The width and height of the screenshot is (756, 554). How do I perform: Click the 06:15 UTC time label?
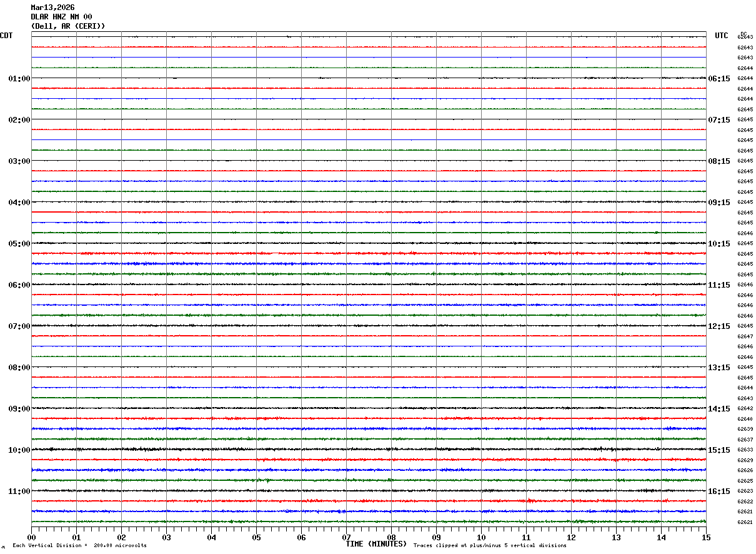(719, 79)
